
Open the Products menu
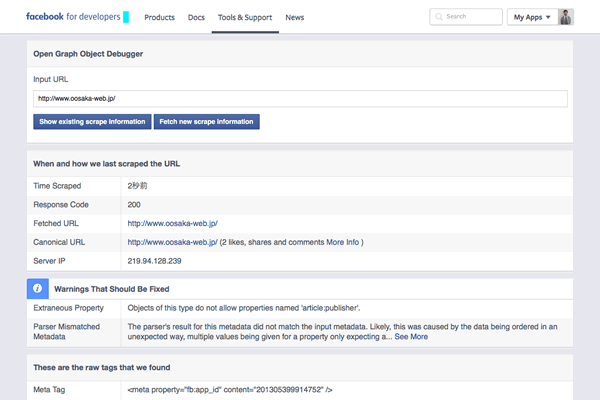pos(159,18)
